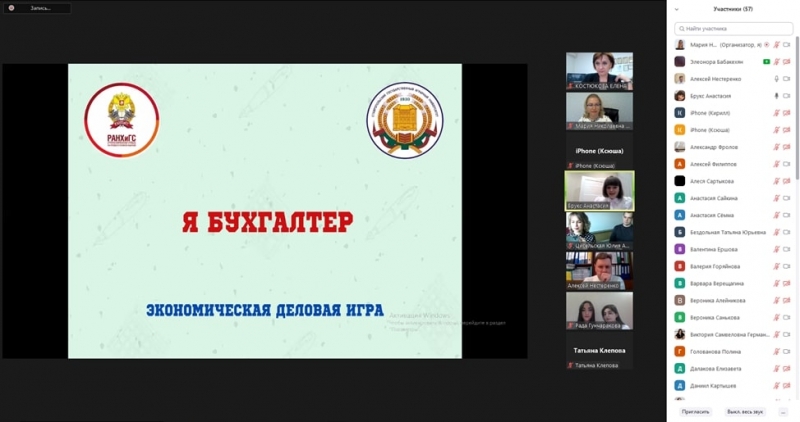Click muted mic icon for iPhone (Ксюша) in list

(777, 130)
